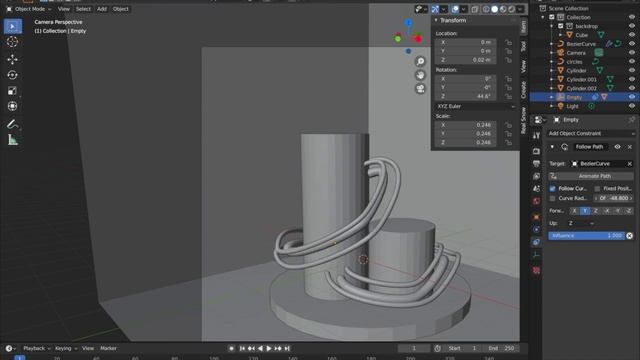Select the Scale tool
The image size is (640, 360).
click(x=13, y=91)
